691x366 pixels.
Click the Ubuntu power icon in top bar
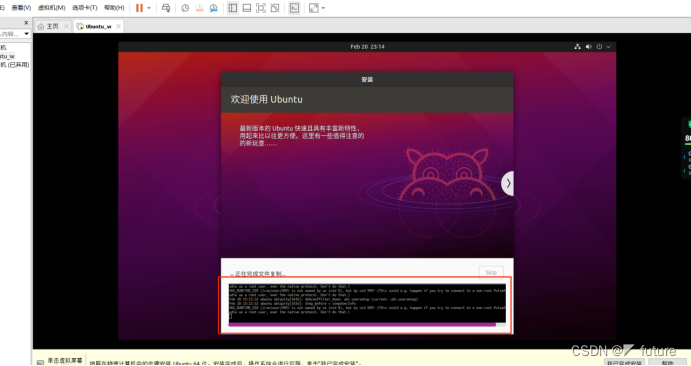(599, 47)
